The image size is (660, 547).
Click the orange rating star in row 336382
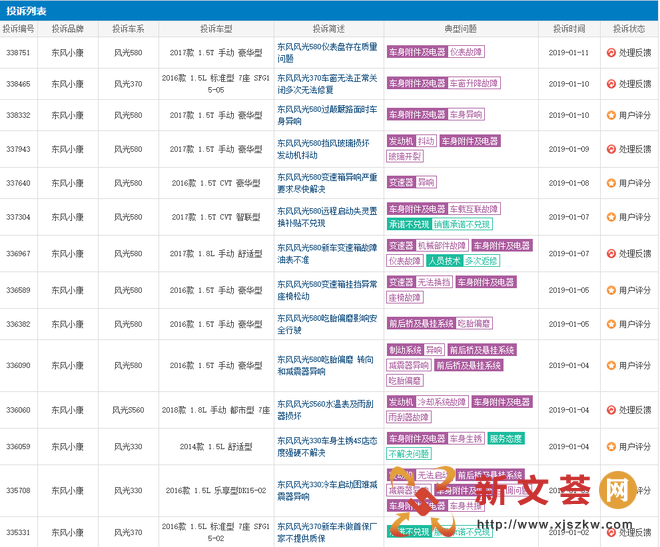611,324
